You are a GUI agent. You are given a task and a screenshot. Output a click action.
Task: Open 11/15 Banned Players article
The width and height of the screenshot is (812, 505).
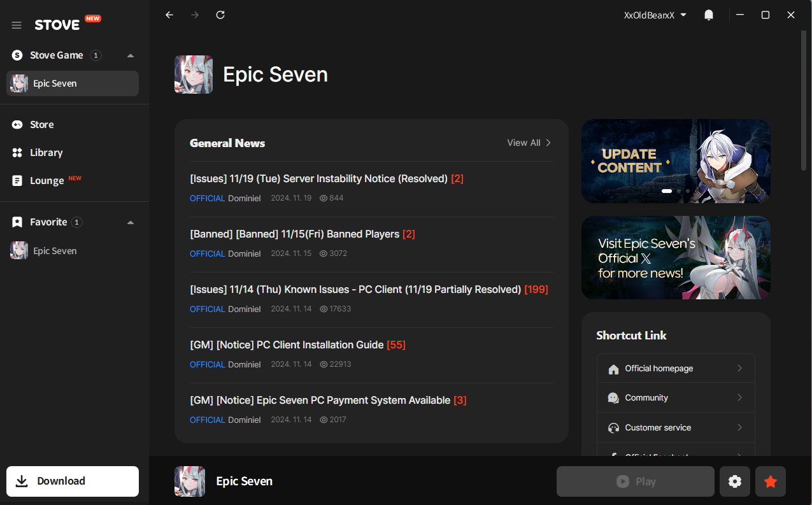303,234
